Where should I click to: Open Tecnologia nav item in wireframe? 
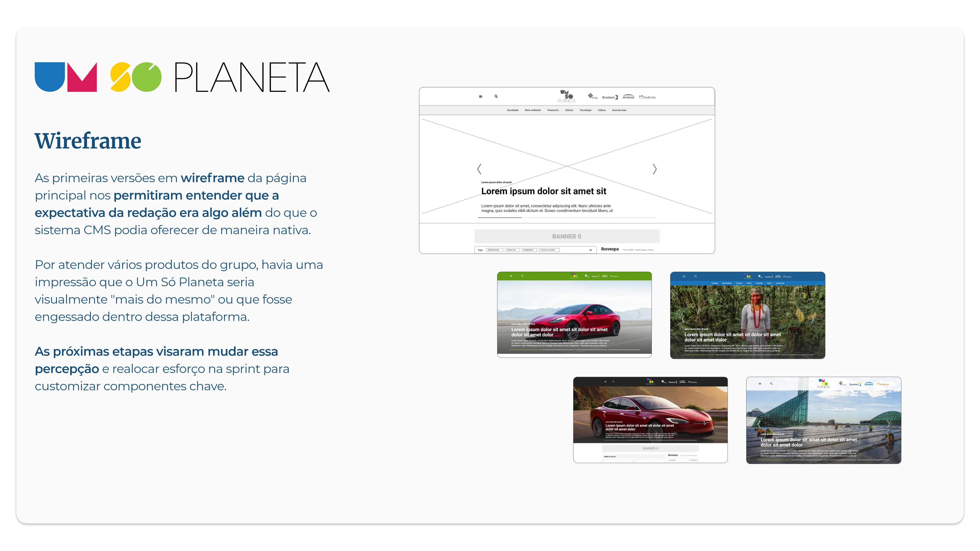[585, 110]
